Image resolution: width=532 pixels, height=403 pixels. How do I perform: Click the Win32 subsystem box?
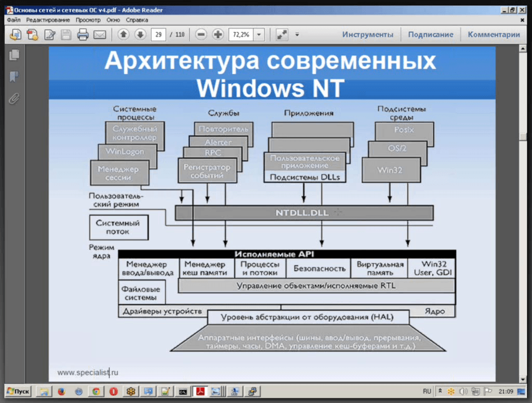[391, 170]
